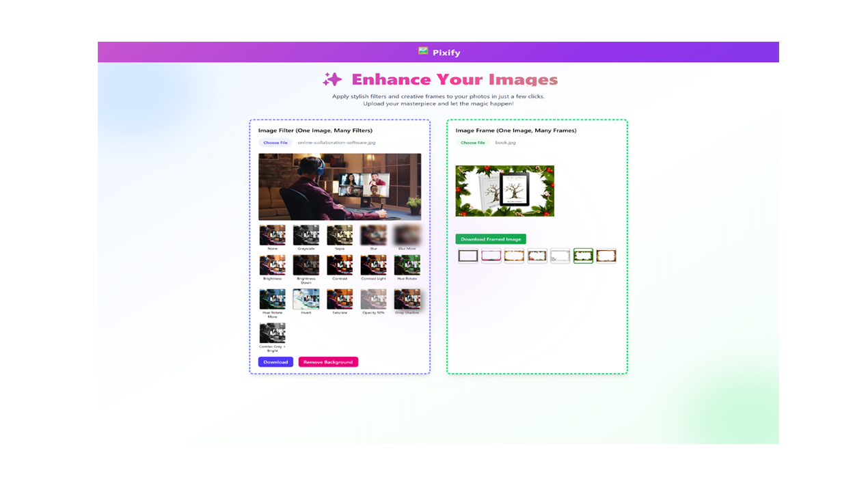Click Download button under filters
Viewport: 868px width, 492px height.
tap(275, 362)
